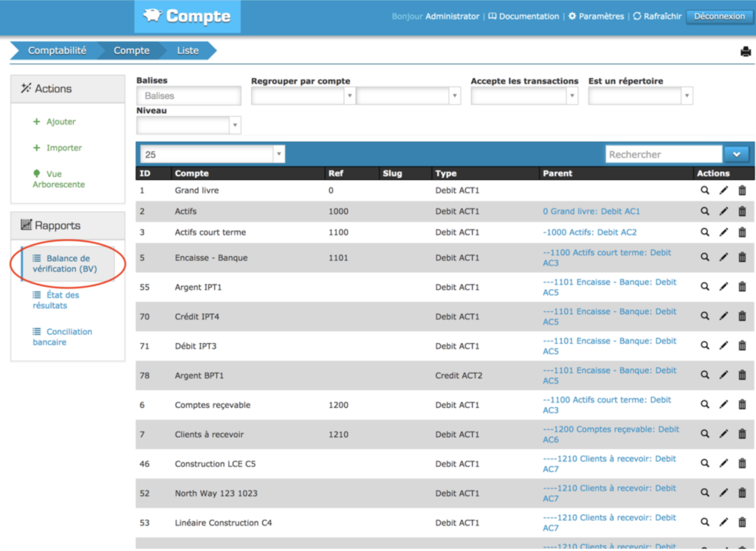Delete the Construction LCE C5 account
Screen dimensions: 756x551
pos(742,464)
